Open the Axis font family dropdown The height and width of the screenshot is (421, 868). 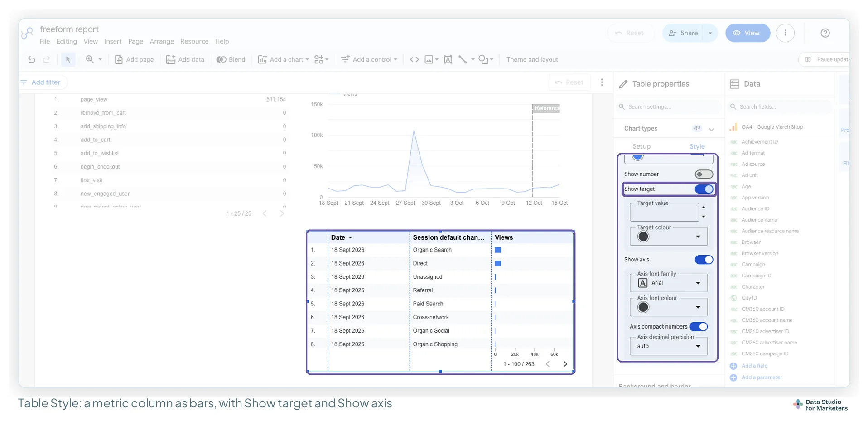pyautogui.click(x=668, y=283)
